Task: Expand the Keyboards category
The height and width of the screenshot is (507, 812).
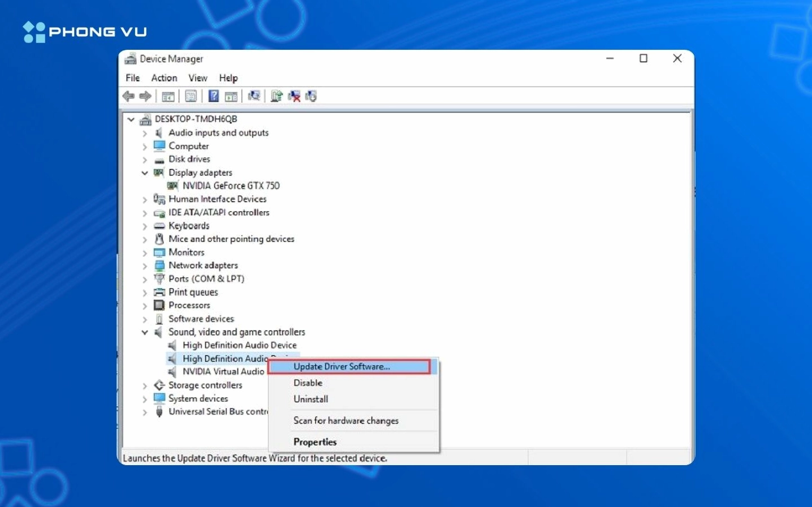Action: pos(145,226)
